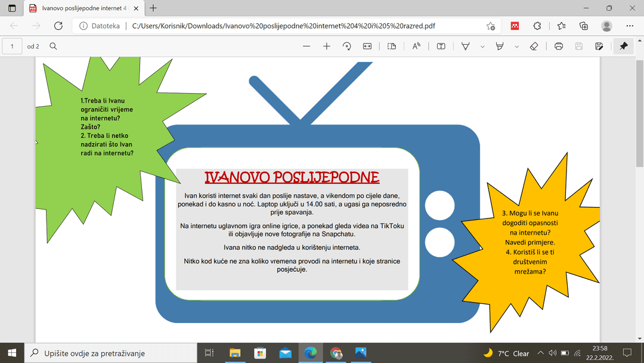
Task: Click the zoom in plus button
Action: tap(327, 47)
